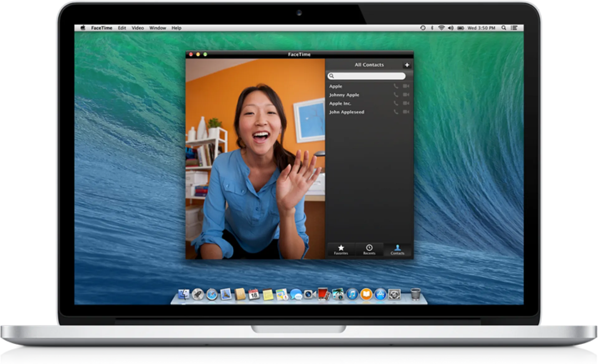Switch to the Favorites tab

point(341,250)
